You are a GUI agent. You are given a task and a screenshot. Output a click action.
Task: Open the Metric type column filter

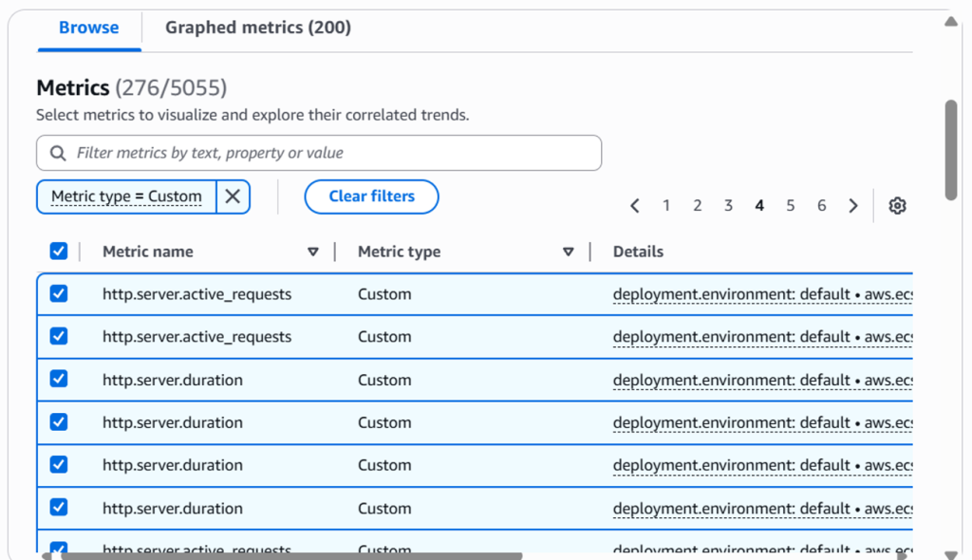(x=568, y=252)
